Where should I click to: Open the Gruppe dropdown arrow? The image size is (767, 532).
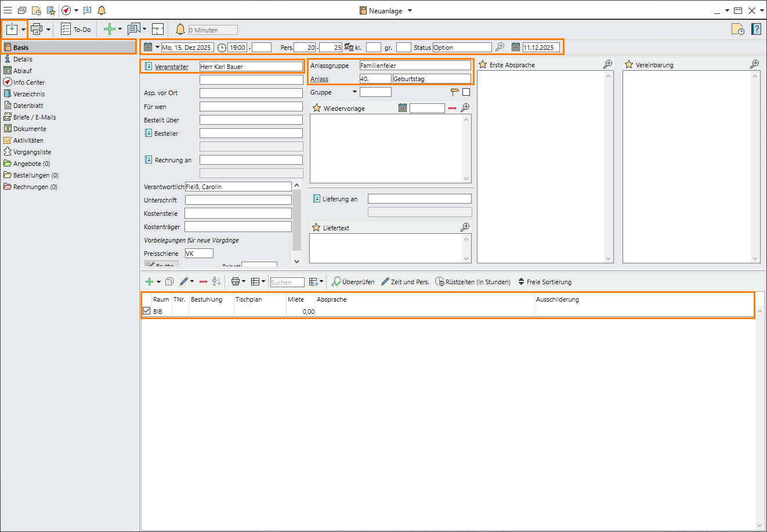[354, 92]
